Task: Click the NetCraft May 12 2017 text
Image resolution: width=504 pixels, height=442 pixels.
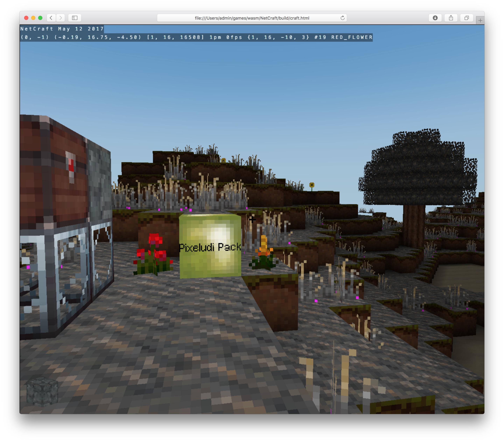Action: [x=62, y=29]
